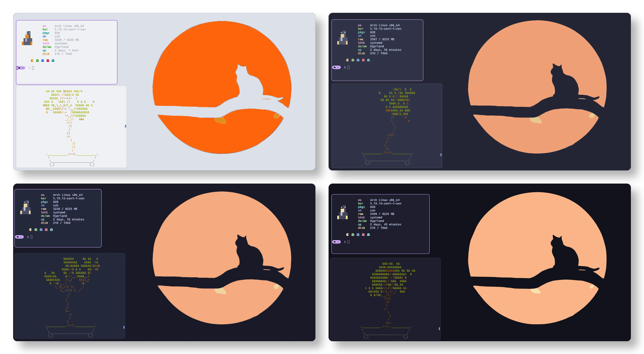Click the folder prompt badge in the light terminal

21,68
